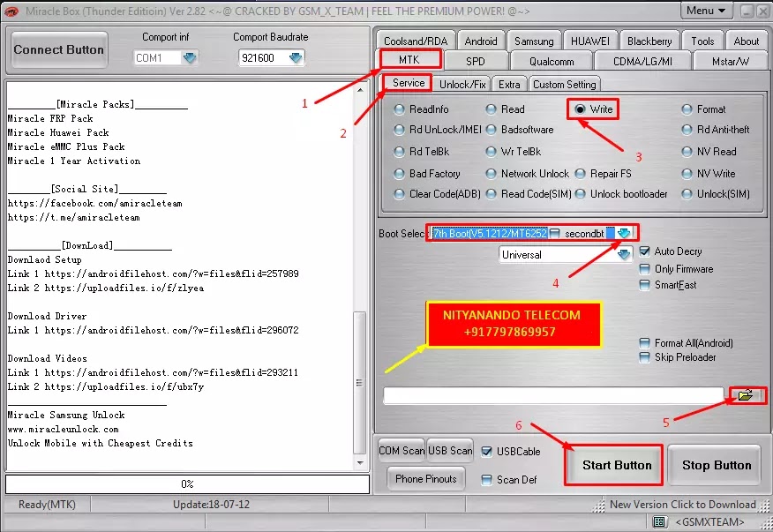Select the Repair FS radio option
The height and width of the screenshot is (532, 773).
pos(581,174)
